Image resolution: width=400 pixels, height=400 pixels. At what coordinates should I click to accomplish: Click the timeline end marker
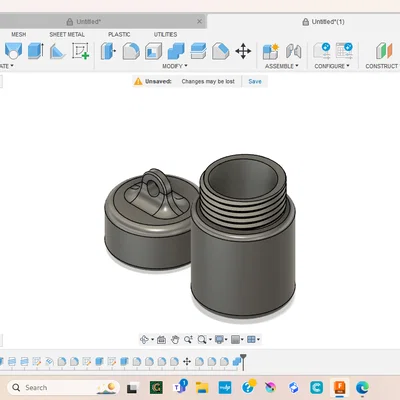click(x=243, y=362)
